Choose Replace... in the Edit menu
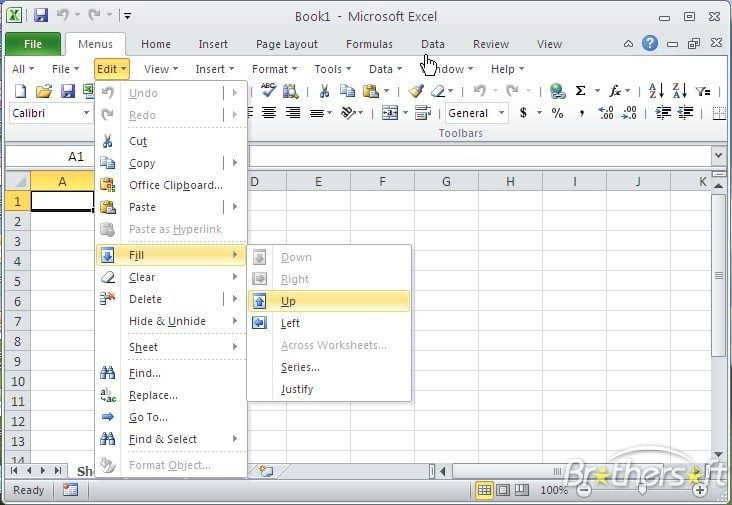 pyautogui.click(x=171, y=395)
